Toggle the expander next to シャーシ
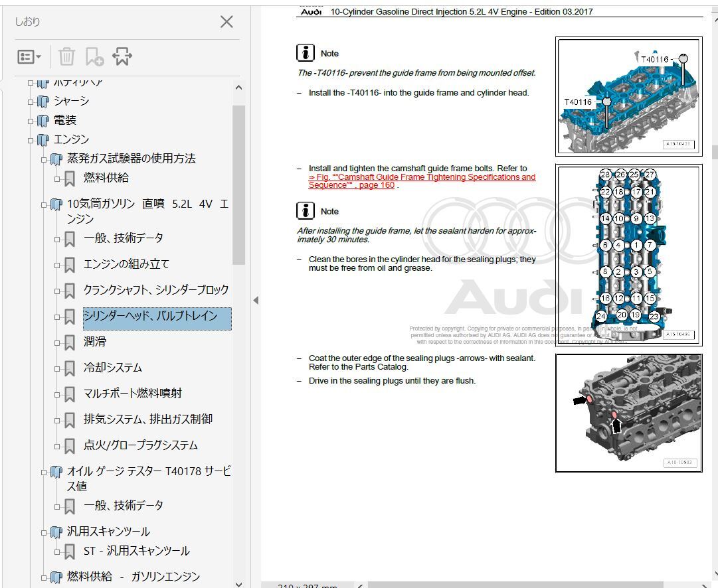The width and height of the screenshot is (718, 588). coord(31,102)
